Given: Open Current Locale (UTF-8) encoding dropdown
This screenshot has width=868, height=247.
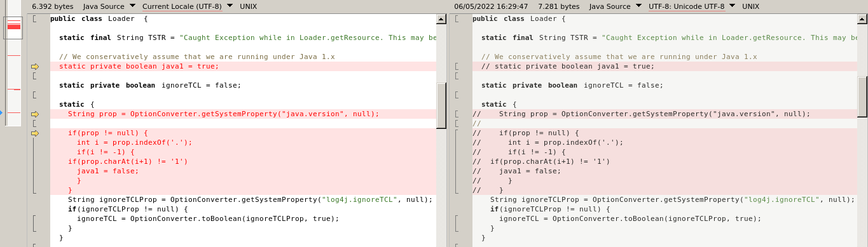Looking at the screenshot, I should [x=188, y=6].
